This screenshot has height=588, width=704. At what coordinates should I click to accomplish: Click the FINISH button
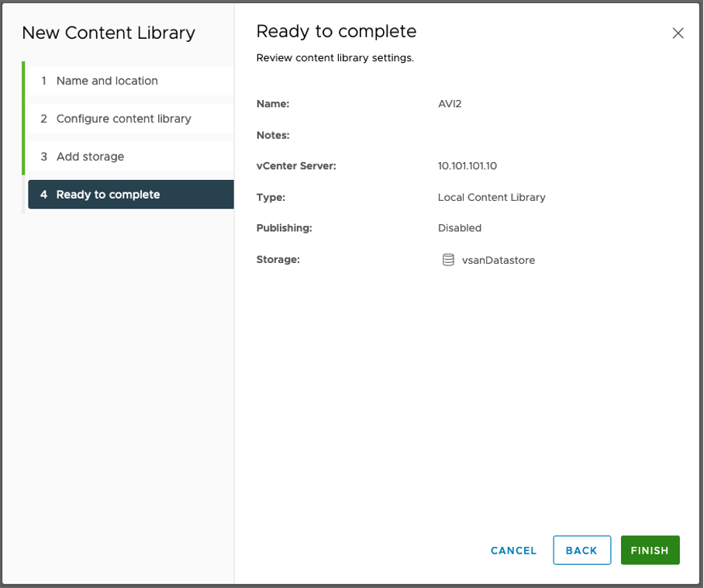click(650, 550)
